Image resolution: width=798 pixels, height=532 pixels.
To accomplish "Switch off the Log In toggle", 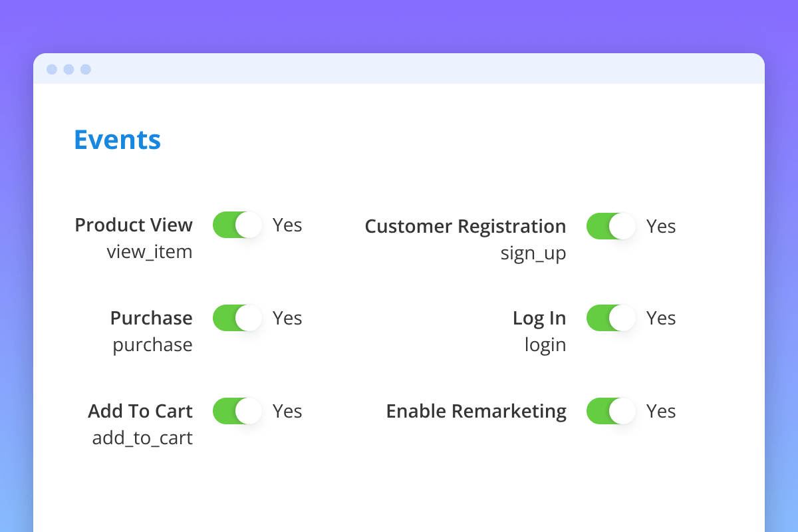I will click(611, 318).
